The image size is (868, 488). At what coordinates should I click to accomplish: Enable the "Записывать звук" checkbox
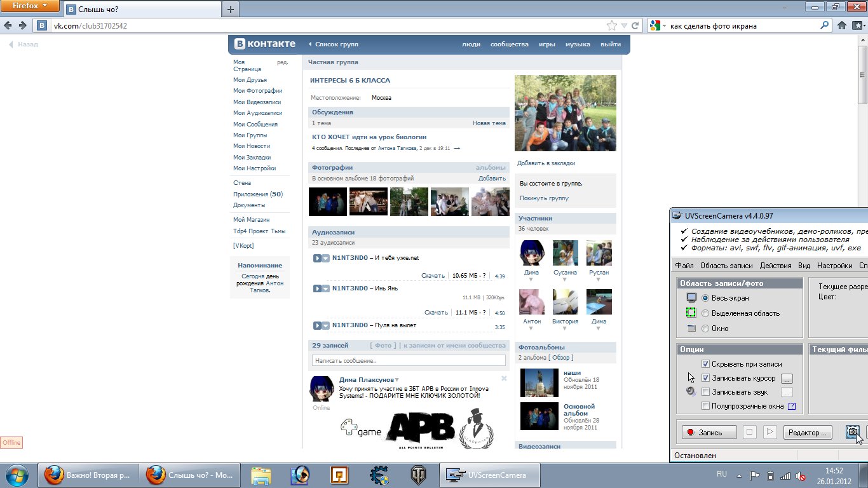click(x=705, y=392)
